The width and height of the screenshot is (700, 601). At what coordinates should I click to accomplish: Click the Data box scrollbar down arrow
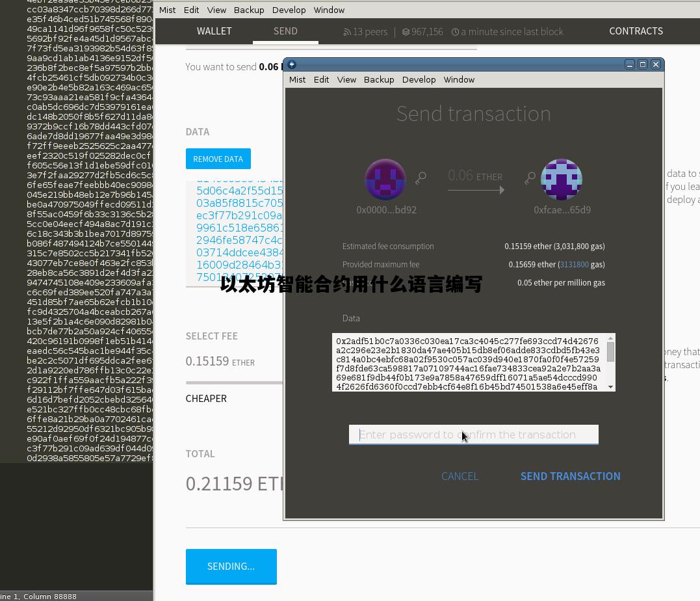pyautogui.click(x=611, y=387)
